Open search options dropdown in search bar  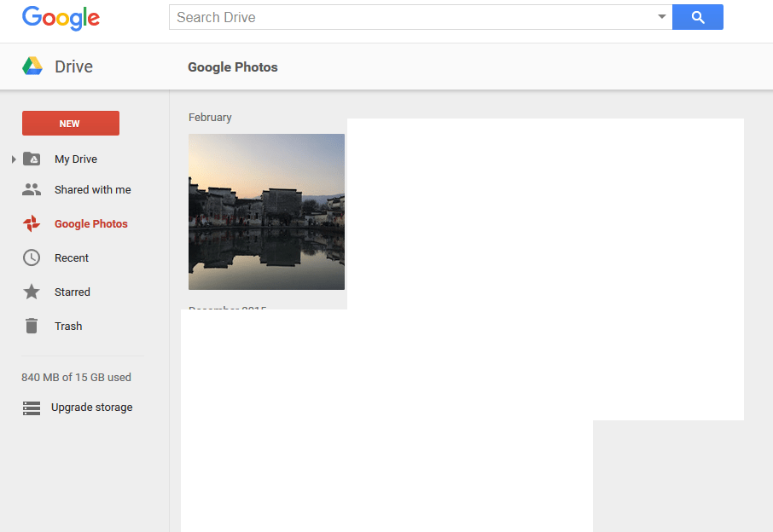click(x=663, y=17)
